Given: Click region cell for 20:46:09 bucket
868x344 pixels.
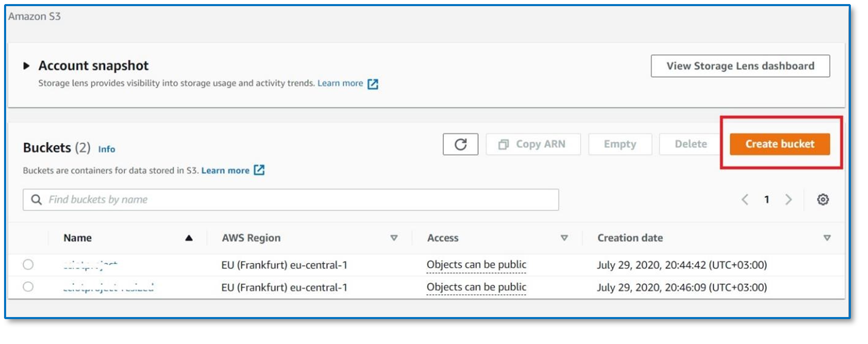Looking at the screenshot, I should click(x=284, y=288).
